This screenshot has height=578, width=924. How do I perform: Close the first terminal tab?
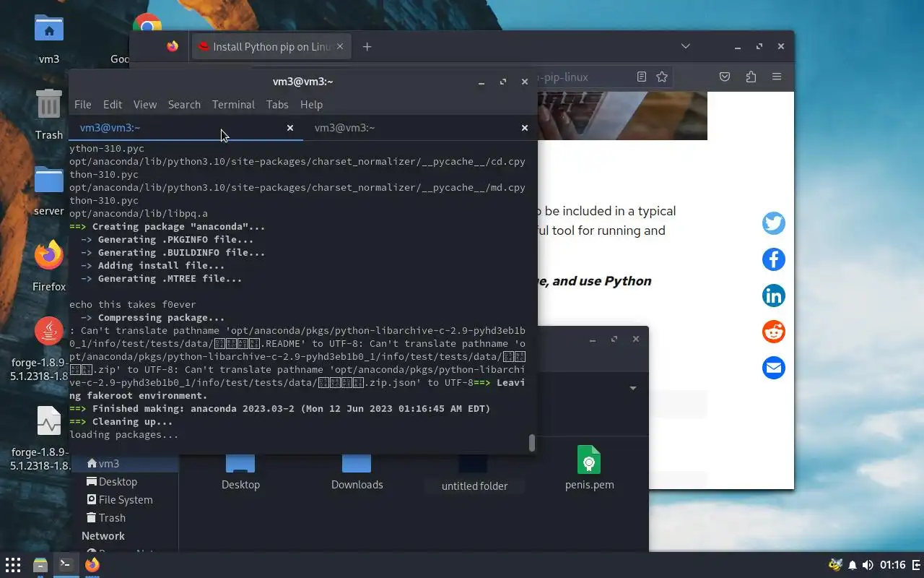290,128
